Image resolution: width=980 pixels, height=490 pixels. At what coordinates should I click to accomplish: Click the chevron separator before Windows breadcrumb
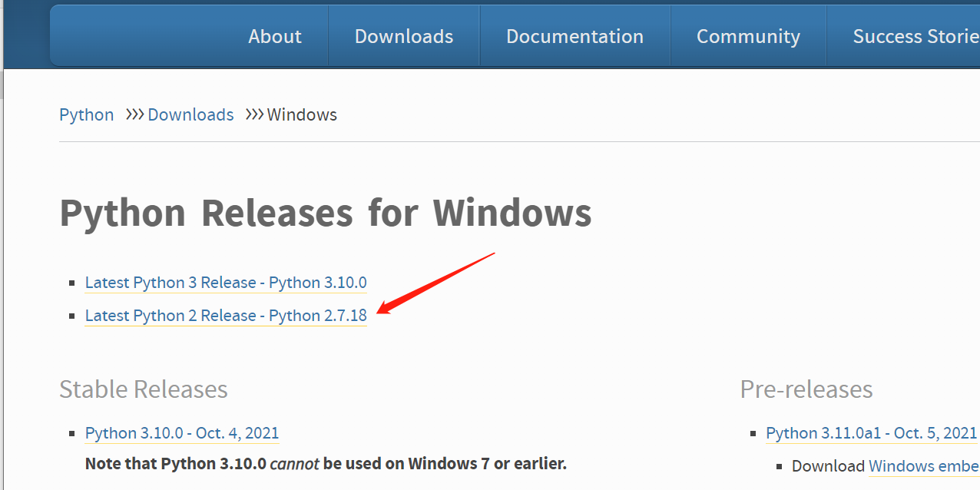pyautogui.click(x=254, y=115)
